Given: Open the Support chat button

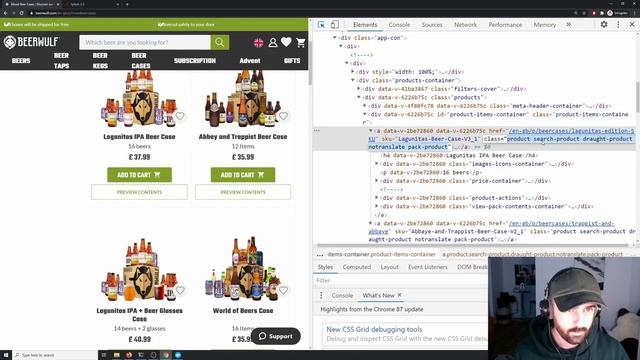Looking at the screenshot, I should click(x=276, y=336).
